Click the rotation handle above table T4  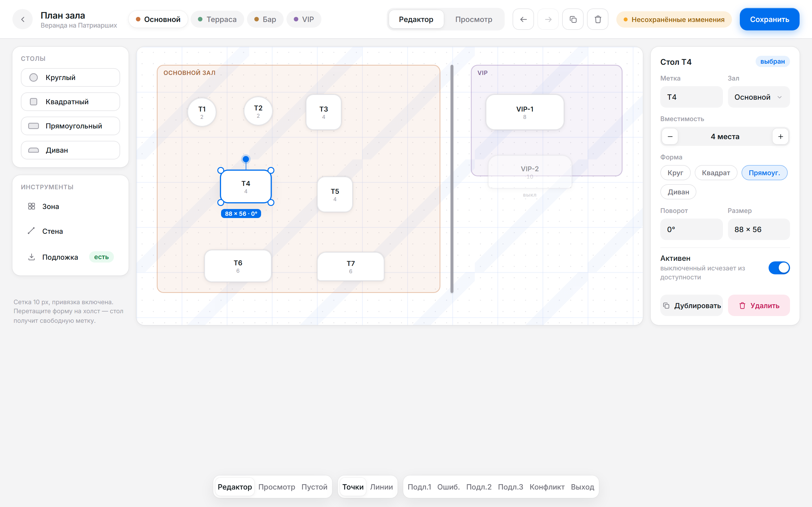click(246, 159)
